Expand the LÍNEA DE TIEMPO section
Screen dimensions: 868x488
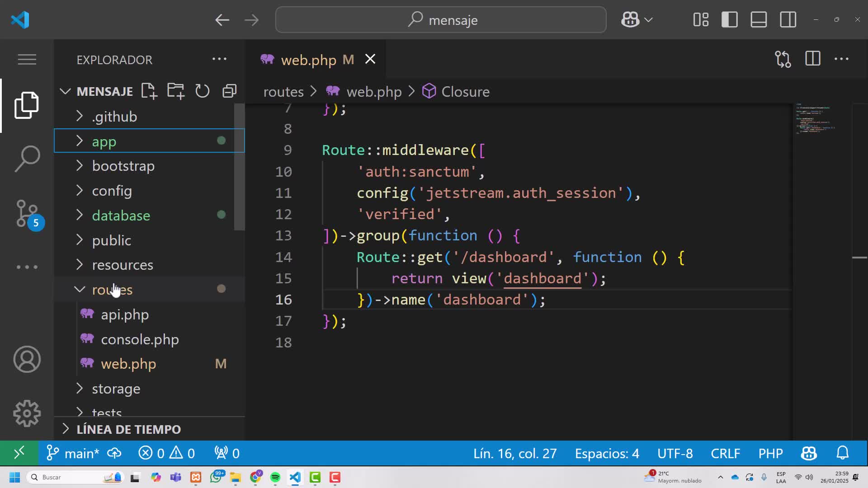pos(128,429)
